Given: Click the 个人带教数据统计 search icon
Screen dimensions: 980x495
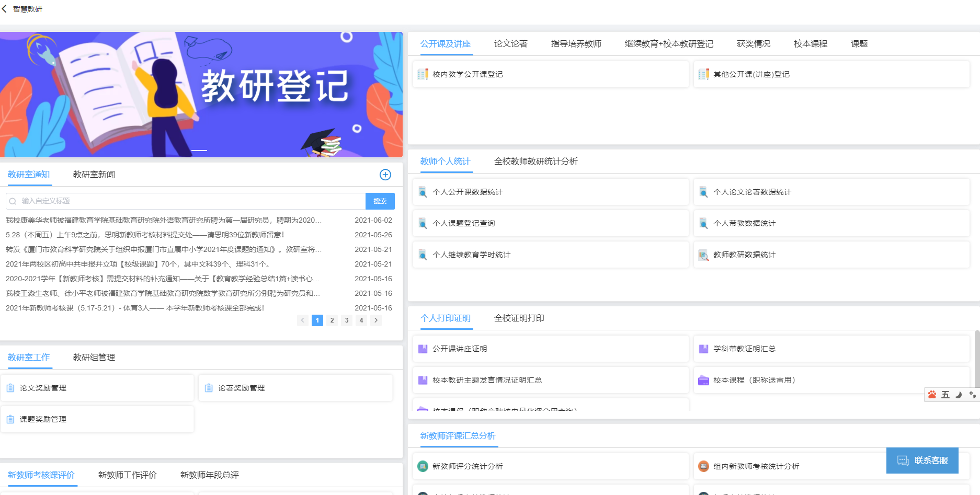Looking at the screenshot, I should point(704,223).
